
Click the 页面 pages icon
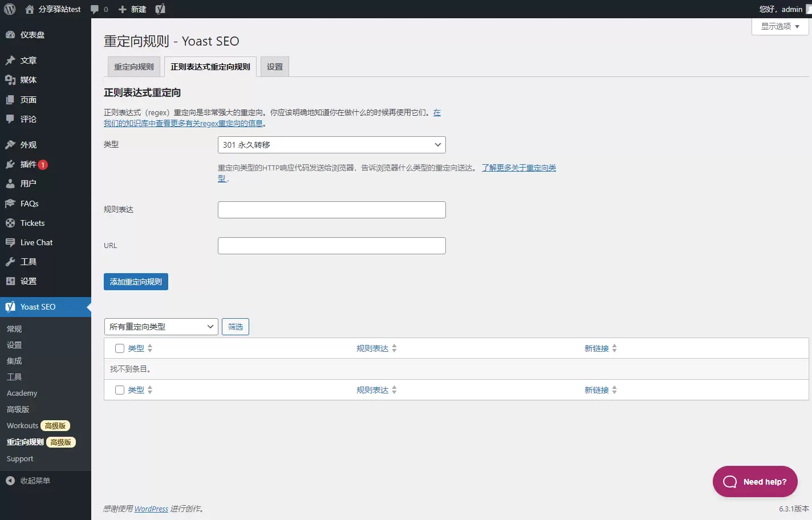[10, 100]
